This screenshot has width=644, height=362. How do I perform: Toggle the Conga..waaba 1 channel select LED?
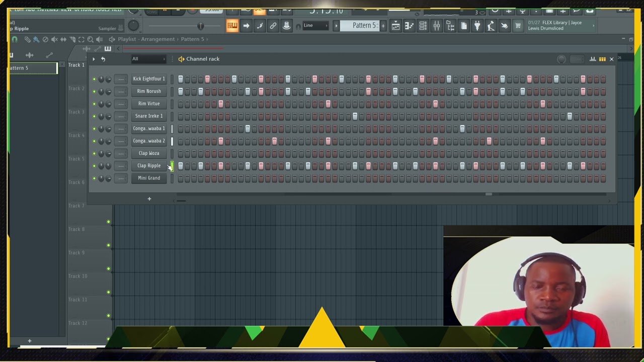pos(172,129)
